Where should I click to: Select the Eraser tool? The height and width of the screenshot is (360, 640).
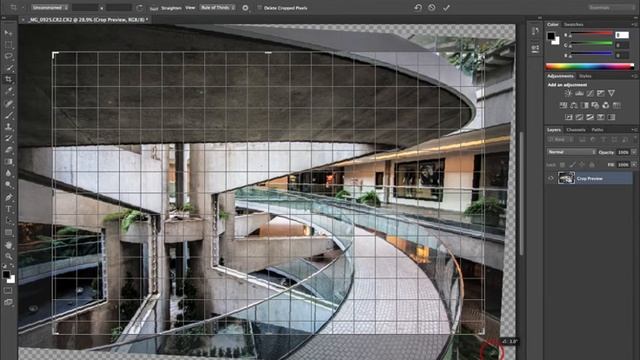(8, 150)
